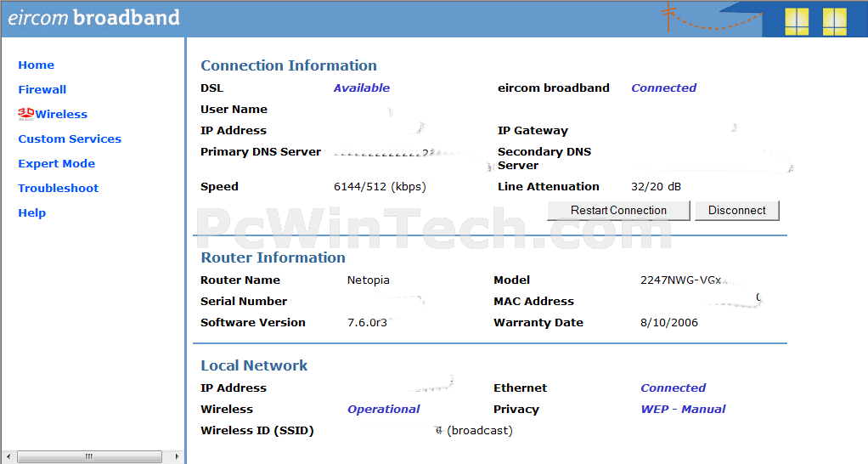Image resolution: width=868 pixels, height=464 pixels.
Task: Switch to Expert Mode
Action: 56,163
